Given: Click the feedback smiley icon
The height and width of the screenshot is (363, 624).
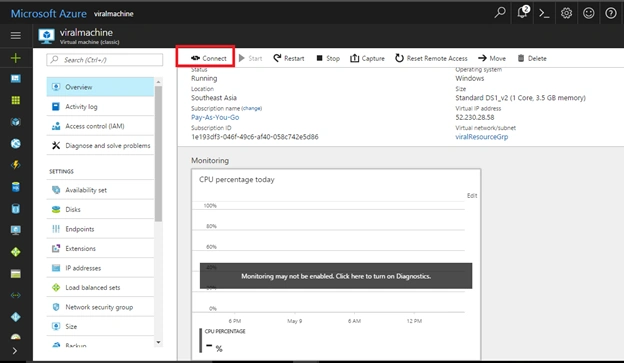Looking at the screenshot, I should coord(589,13).
